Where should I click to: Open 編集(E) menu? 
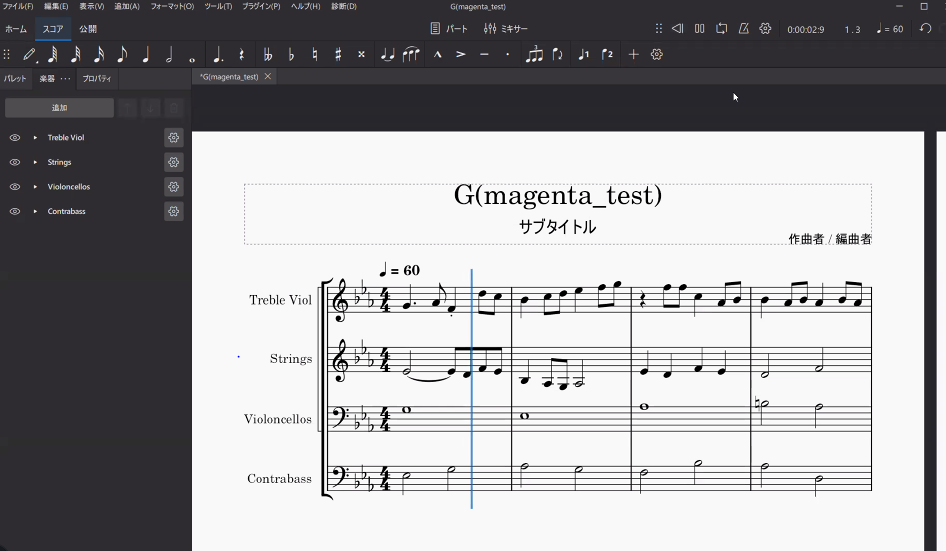56,6
